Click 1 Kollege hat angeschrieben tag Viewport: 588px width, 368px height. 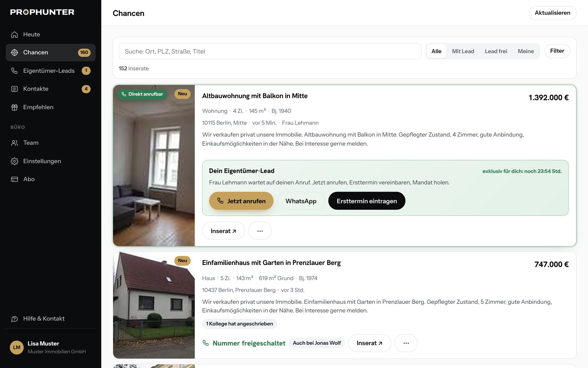pyautogui.click(x=239, y=324)
